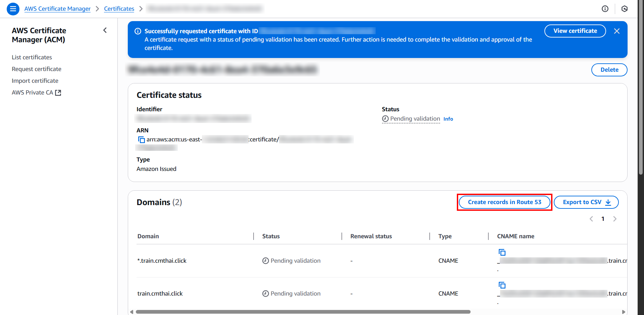Open Info link next to Pending validation

click(448, 119)
